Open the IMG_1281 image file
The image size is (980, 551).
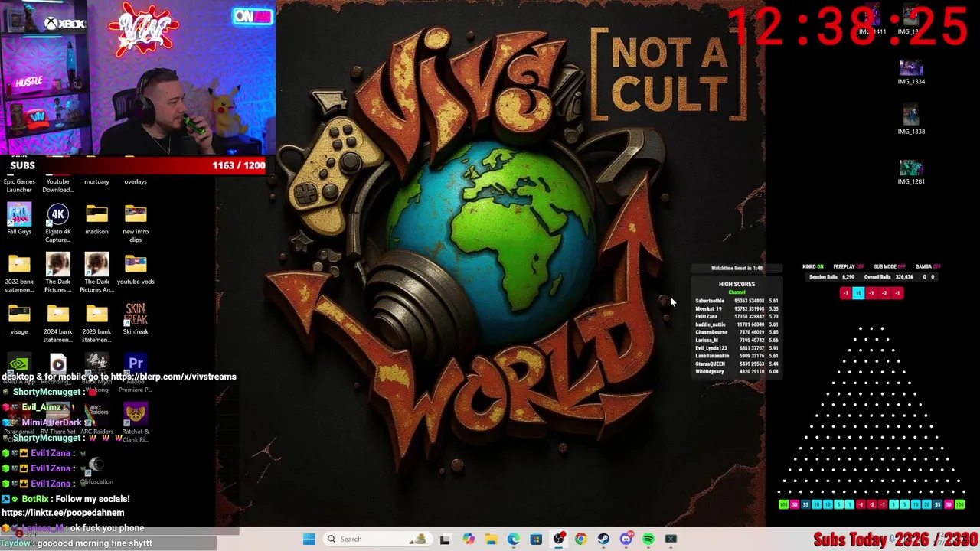pos(911,171)
